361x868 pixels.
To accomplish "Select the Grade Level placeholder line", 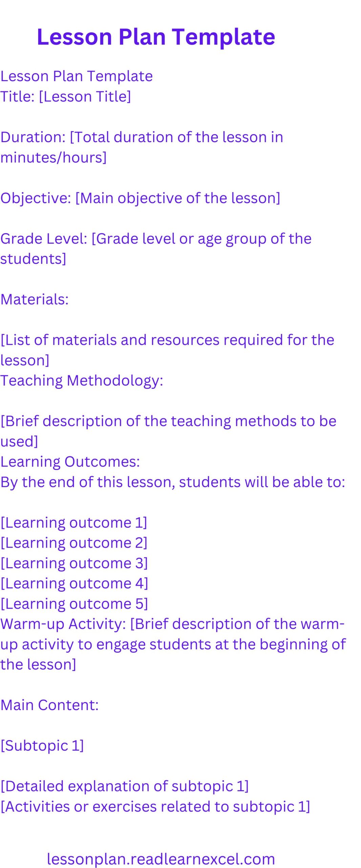I will [156, 249].
